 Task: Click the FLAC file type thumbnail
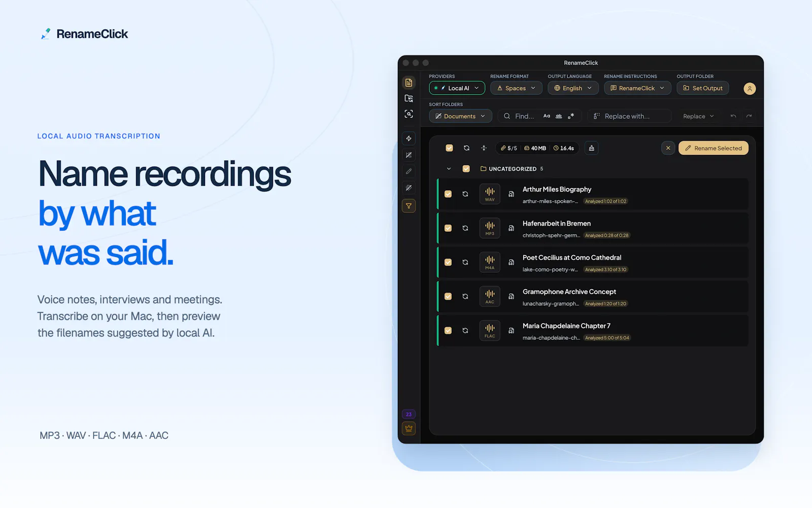(490, 331)
